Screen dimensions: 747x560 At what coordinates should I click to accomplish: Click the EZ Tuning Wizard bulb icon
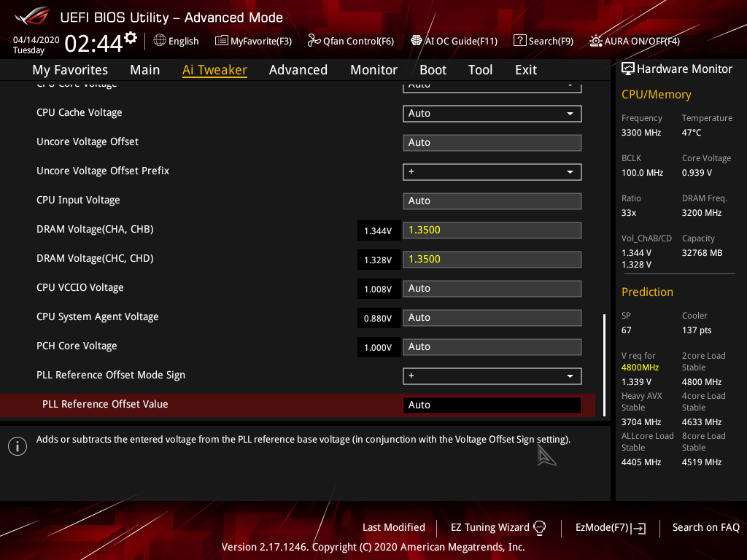pyautogui.click(x=539, y=528)
